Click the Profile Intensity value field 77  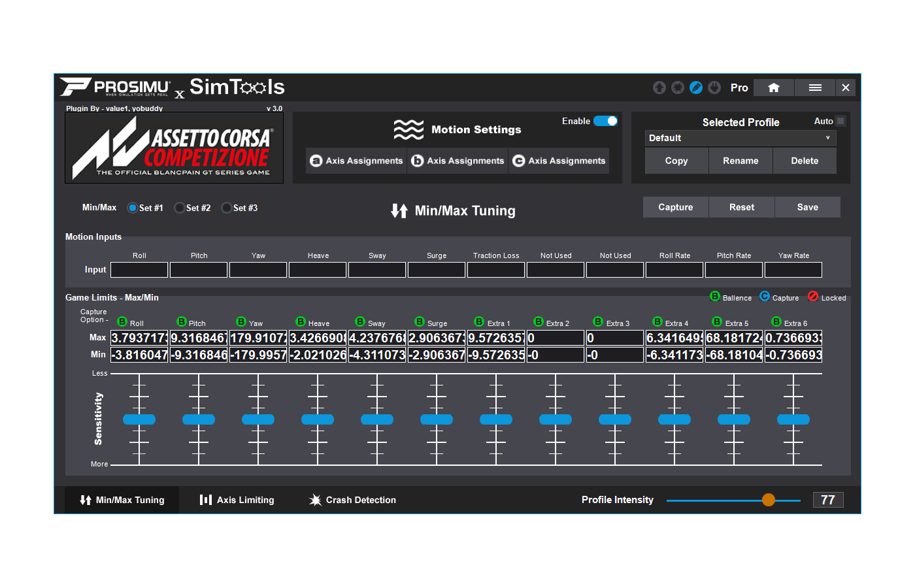click(828, 500)
